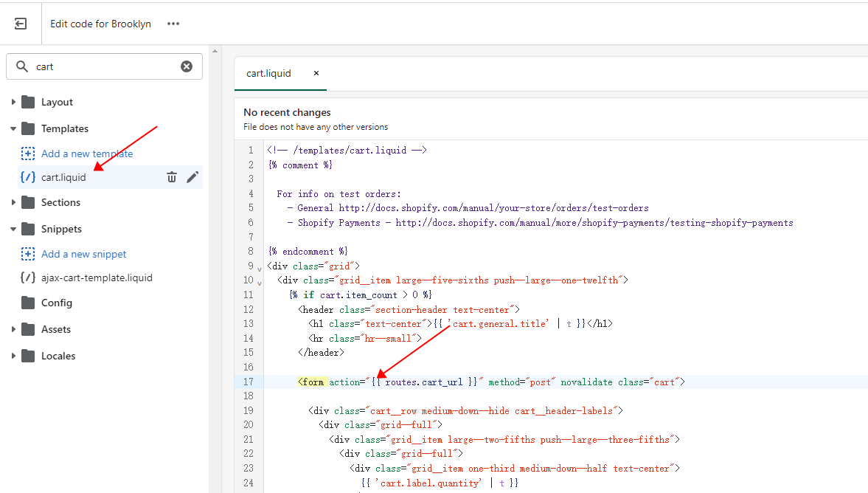Viewport: 868px width, 493px height.
Task: Click the search magnifier icon
Action: point(22,66)
